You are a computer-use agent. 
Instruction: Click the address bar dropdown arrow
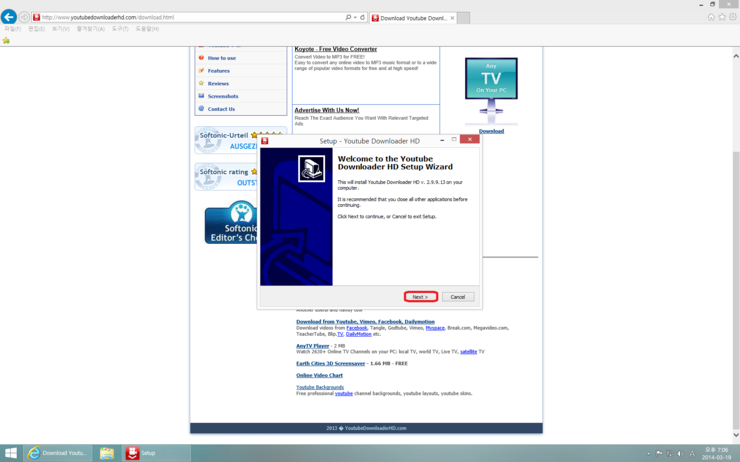(355, 17)
